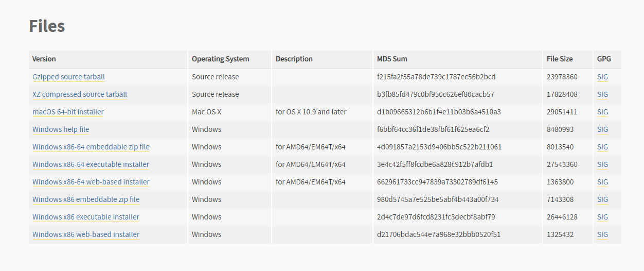The width and height of the screenshot is (644, 271).
Task: Click the Version column header
Action: (x=44, y=59)
